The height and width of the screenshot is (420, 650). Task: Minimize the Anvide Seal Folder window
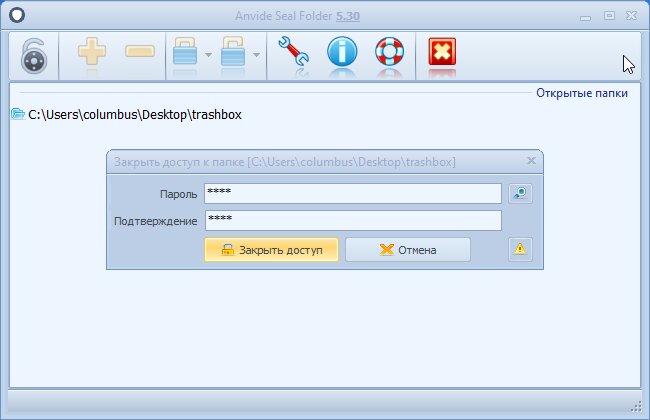point(585,18)
